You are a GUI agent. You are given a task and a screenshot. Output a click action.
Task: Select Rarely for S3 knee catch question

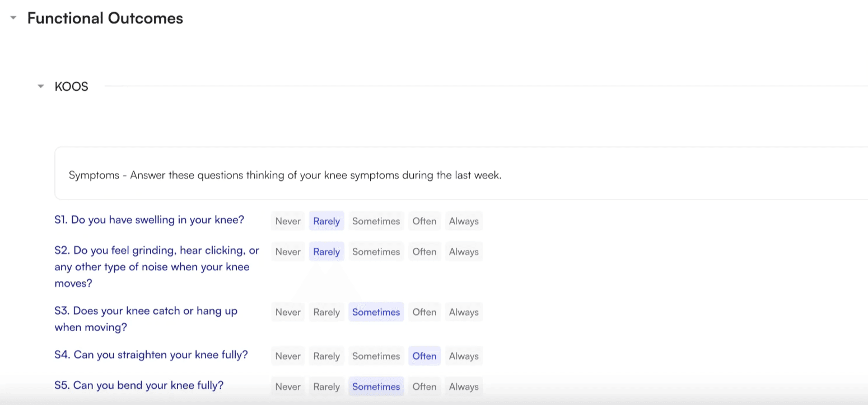[326, 312]
